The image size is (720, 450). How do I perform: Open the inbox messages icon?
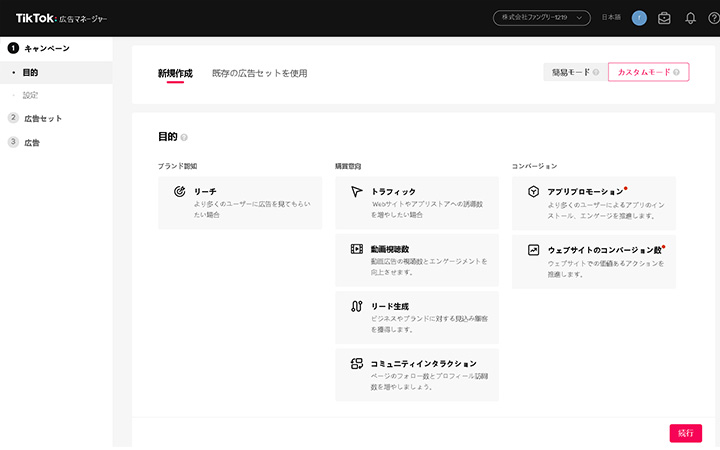coord(664,18)
